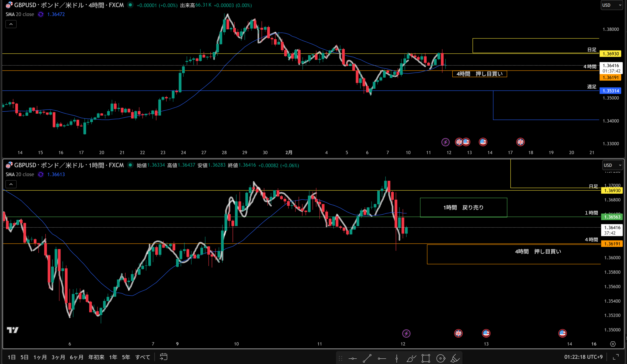Select the trend line drawing tool
627x364 pixels.
tap(367, 358)
